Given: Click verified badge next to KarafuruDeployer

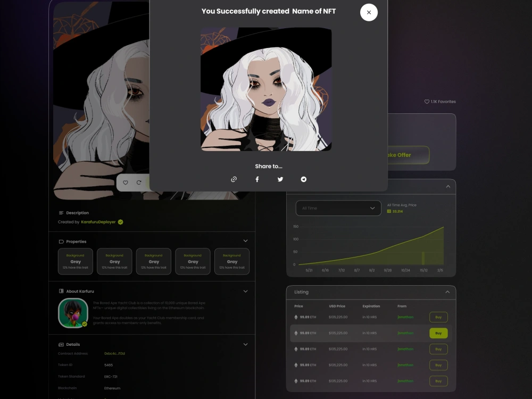Looking at the screenshot, I should coord(120,222).
